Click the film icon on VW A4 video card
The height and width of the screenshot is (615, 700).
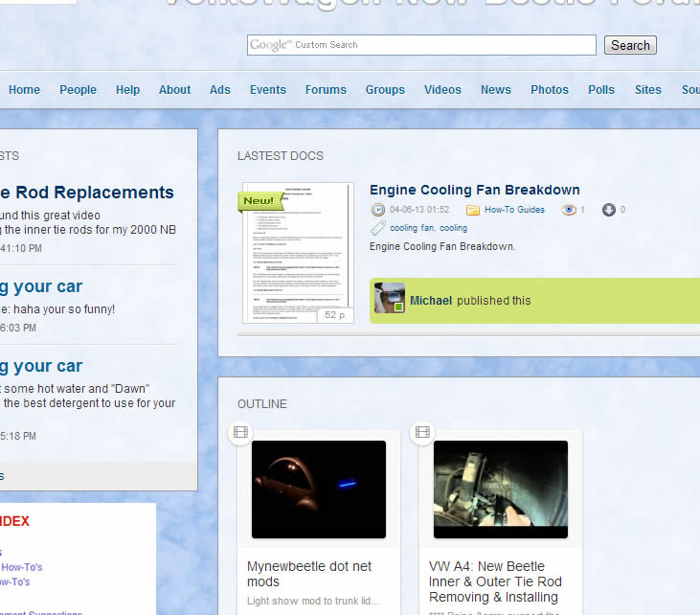point(422,433)
